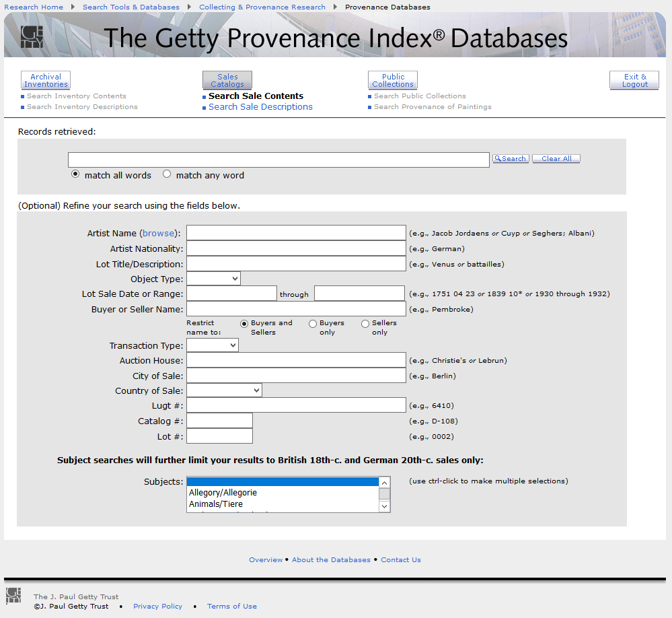Open the artist name 'browse' link
Image resolution: width=672 pixels, height=618 pixels.
159,234
